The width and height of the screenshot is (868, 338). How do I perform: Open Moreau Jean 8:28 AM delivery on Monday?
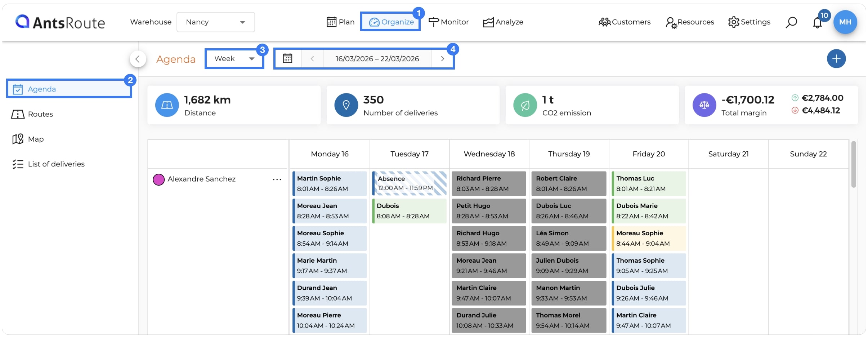coord(330,211)
